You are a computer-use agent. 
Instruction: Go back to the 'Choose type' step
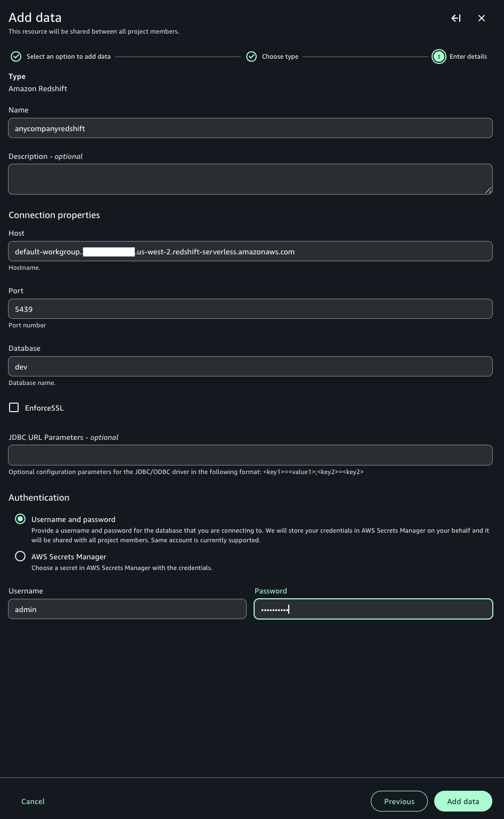[280, 57]
